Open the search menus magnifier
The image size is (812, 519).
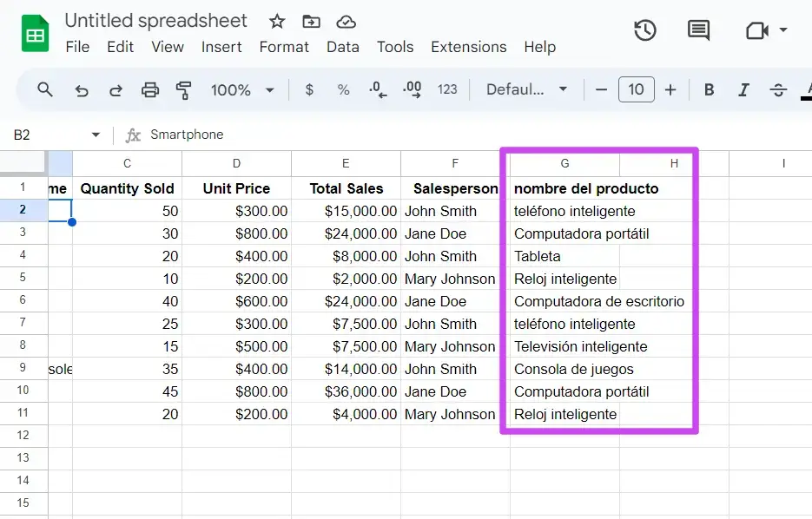pyautogui.click(x=45, y=89)
